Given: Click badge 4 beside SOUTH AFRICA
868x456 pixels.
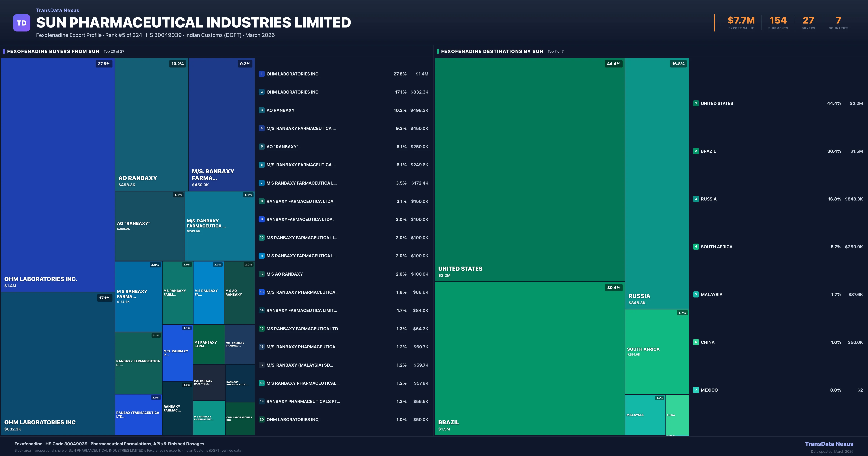Looking at the screenshot, I should (x=696, y=247).
